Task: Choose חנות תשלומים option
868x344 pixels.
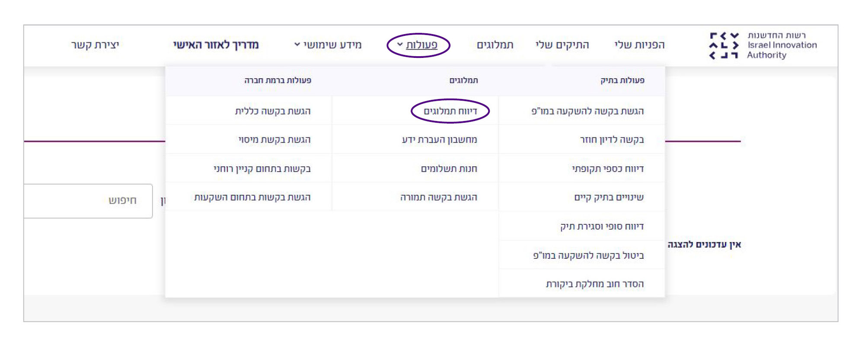Action: tap(449, 169)
